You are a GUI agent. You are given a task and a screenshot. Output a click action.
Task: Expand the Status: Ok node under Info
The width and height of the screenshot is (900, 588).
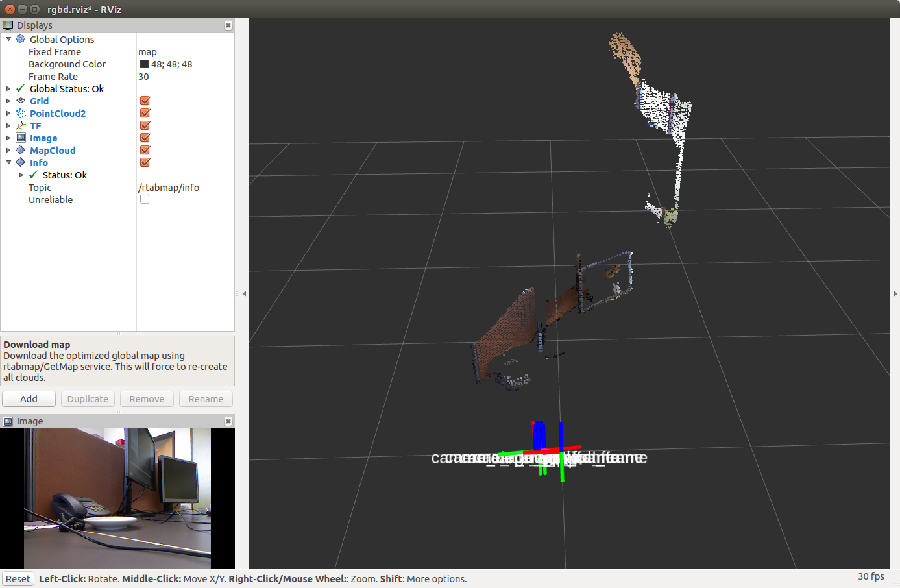(21, 175)
